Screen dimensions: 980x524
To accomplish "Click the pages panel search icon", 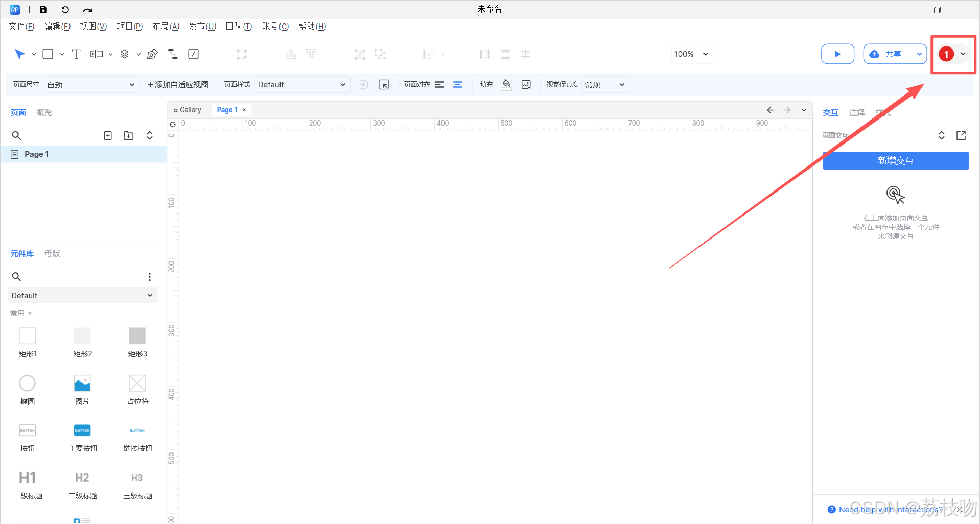I will pyautogui.click(x=16, y=135).
